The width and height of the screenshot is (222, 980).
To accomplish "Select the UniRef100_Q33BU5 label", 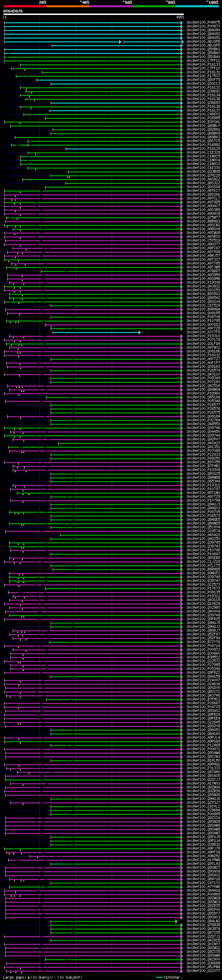I will coord(203,172).
